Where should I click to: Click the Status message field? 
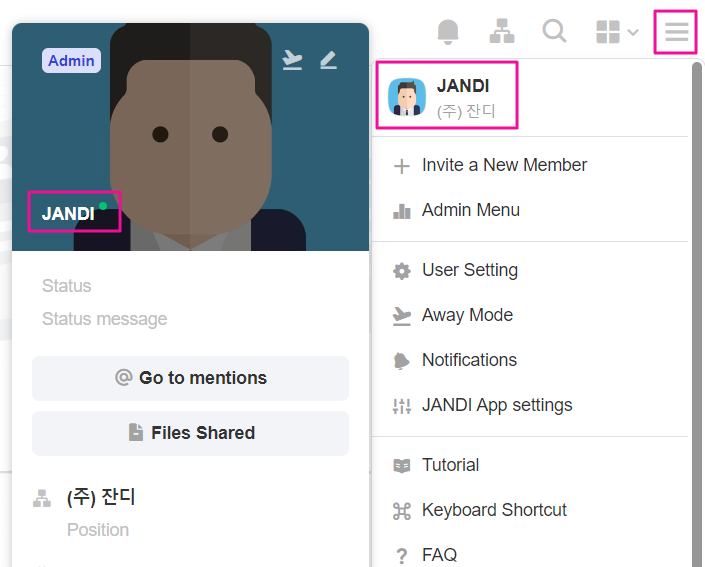pyautogui.click(x=104, y=319)
